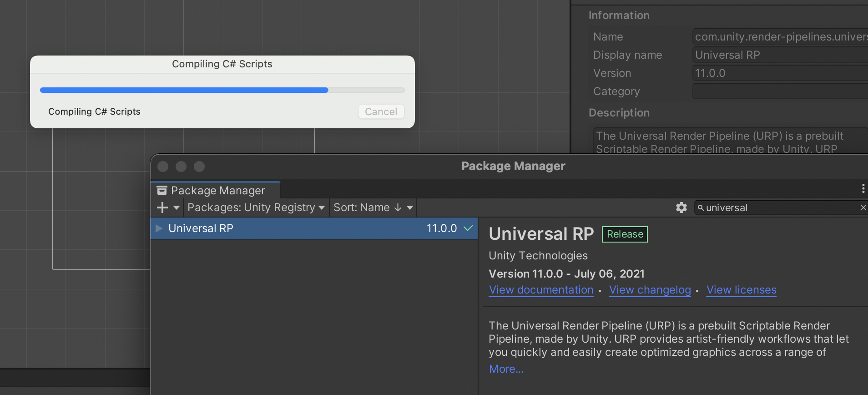Click the compile progress bar

pyautogui.click(x=222, y=90)
